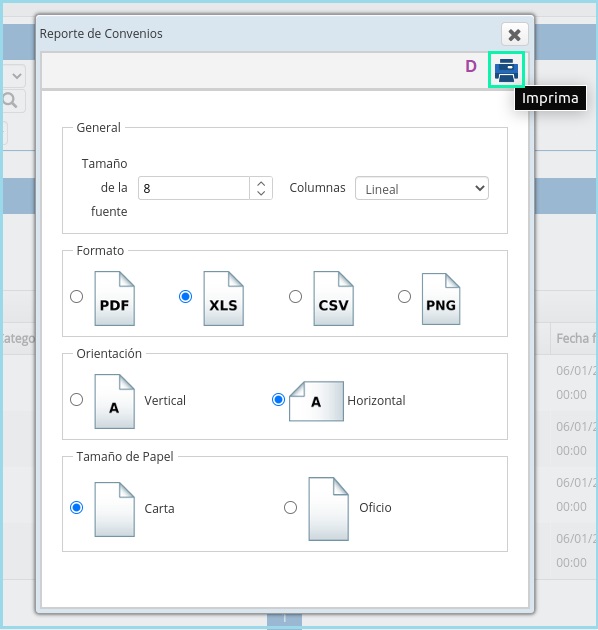Click the XLS file format icon
This screenshot has height=630, width=598.
[x=223, y=298]
